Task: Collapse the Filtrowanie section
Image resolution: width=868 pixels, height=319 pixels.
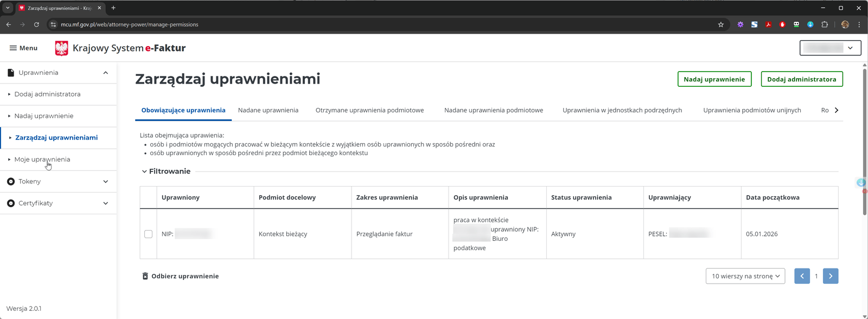Action: pos(145,171)
